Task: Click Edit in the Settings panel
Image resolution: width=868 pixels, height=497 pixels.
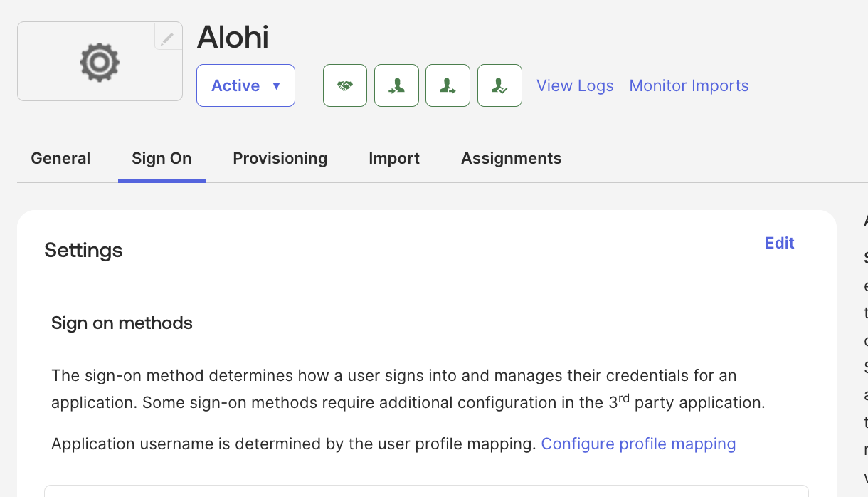Action: (779, 243)
